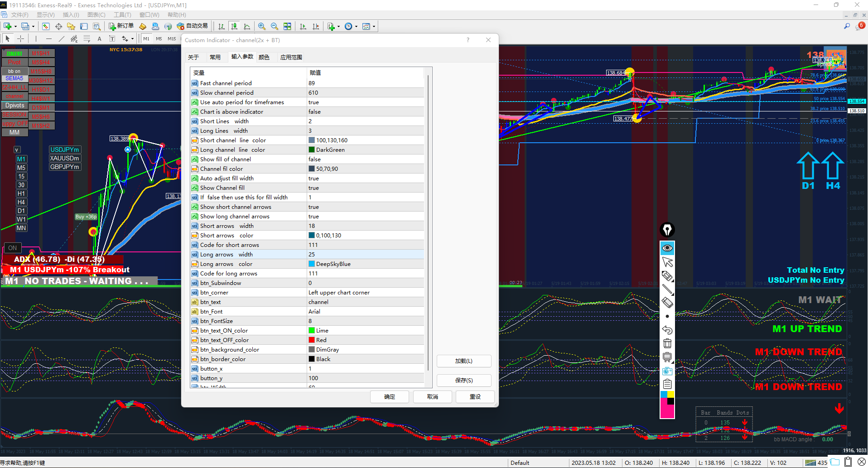Click the DeepSkyBlue long arrows color swatch
The image size is (868, 468).
312,264
